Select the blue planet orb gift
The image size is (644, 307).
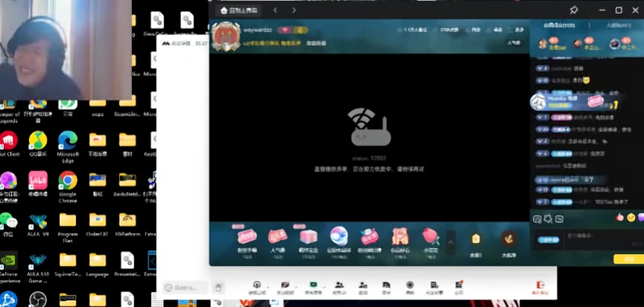[338, 236]
